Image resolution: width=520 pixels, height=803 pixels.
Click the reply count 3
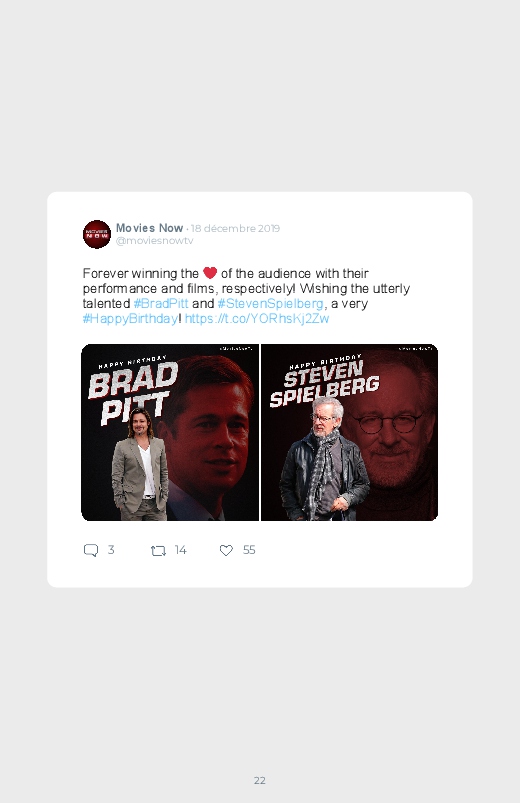[111, 550]
